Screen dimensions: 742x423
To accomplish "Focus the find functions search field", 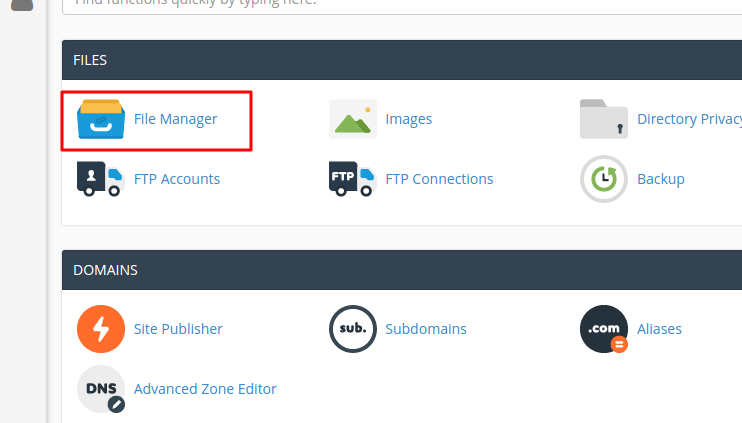I will pyautogui.click(x=402, y=6).
